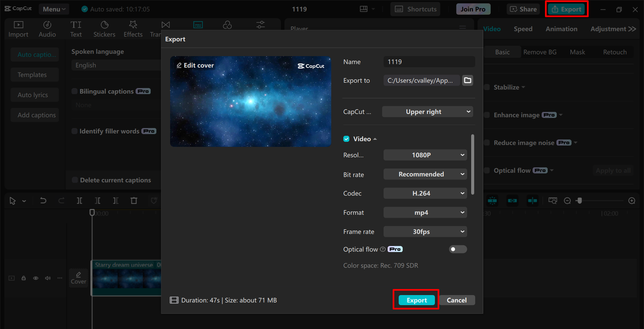The width and height of the screenshot is (644, 329).
Task: Undo the last edit in timeline toolbar
Action: [43, 201]
